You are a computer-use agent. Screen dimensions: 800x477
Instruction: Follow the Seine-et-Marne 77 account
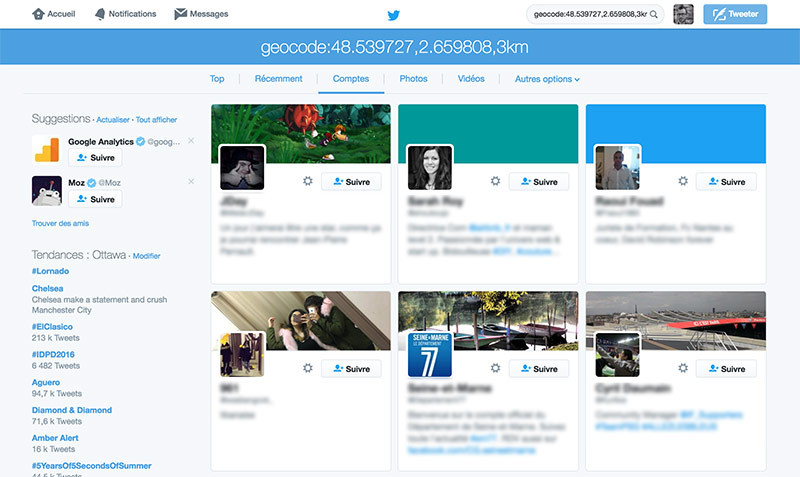pos(539,368)
